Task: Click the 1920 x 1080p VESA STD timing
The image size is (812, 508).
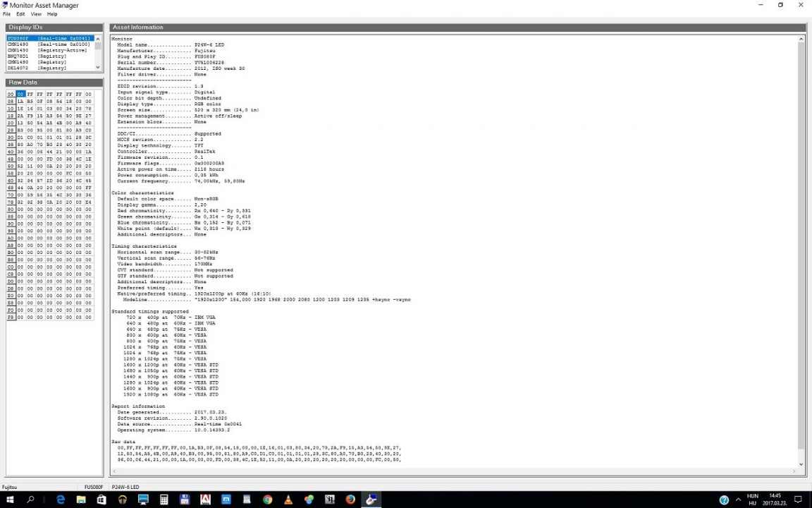Action: pos(171,394)
